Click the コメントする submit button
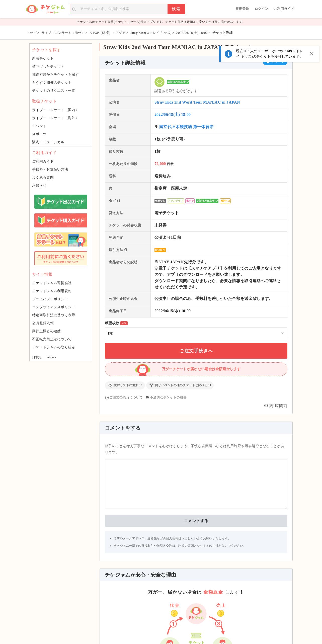Screen dimensions: 322x644 [x=196, y=521]
